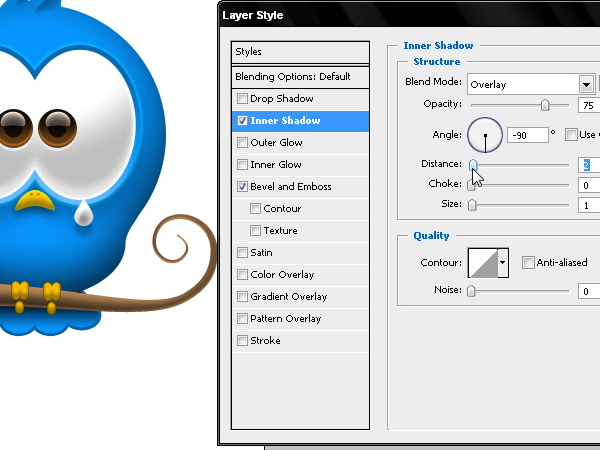This screenshot has height=450, width=600.
Task: Enable the Drop Shadow checkbox
Action: point(242,98)
